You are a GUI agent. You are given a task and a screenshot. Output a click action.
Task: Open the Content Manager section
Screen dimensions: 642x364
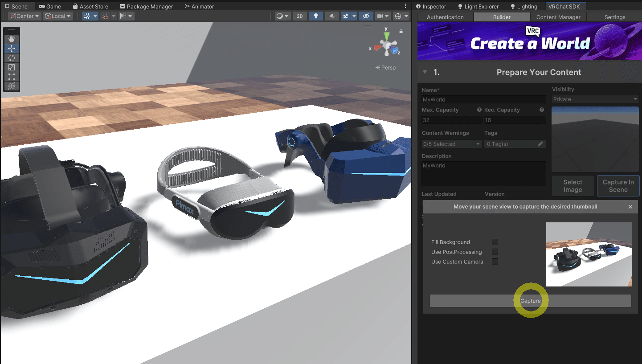click(558, 17)
